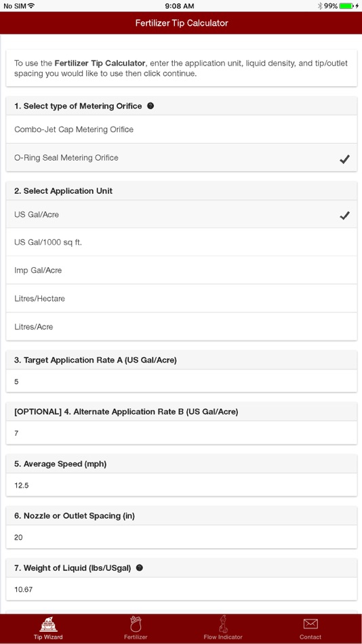This screenshot has height=644, width=362.
Task: Open the Fertilizer tab icon
Action: tap(136, 624)
